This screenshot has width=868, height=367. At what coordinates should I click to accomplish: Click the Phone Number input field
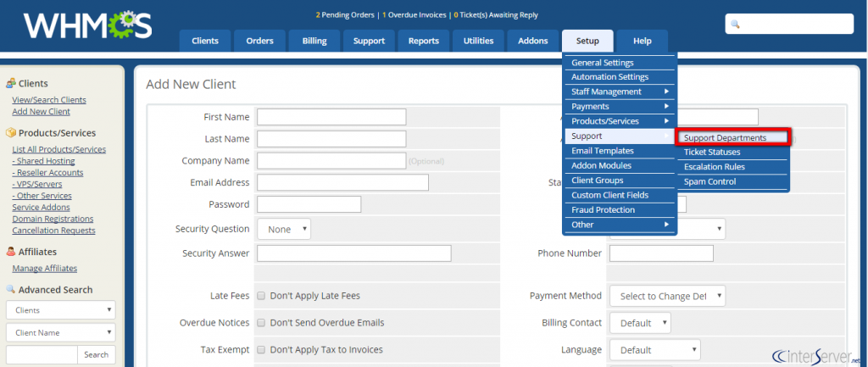[661, 253]
